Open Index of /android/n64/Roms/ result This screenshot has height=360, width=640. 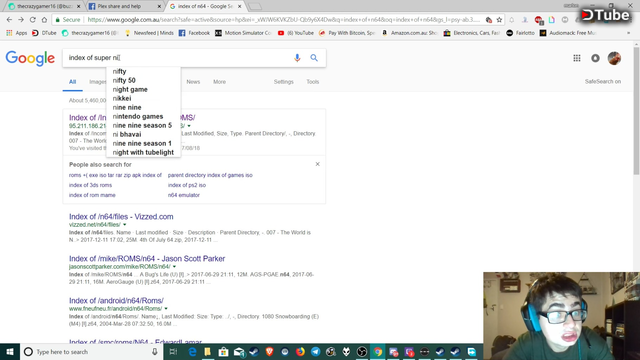[116, 301]
